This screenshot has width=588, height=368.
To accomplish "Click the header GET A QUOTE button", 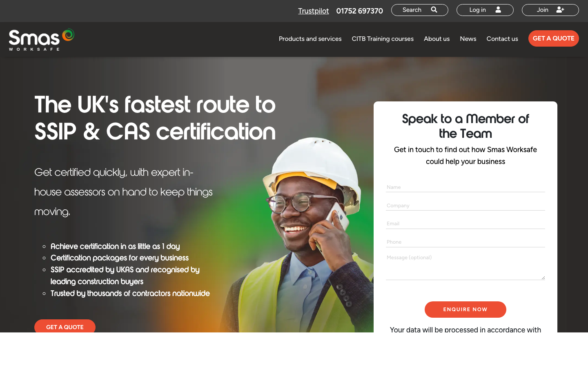I will (x=553, y=38).
